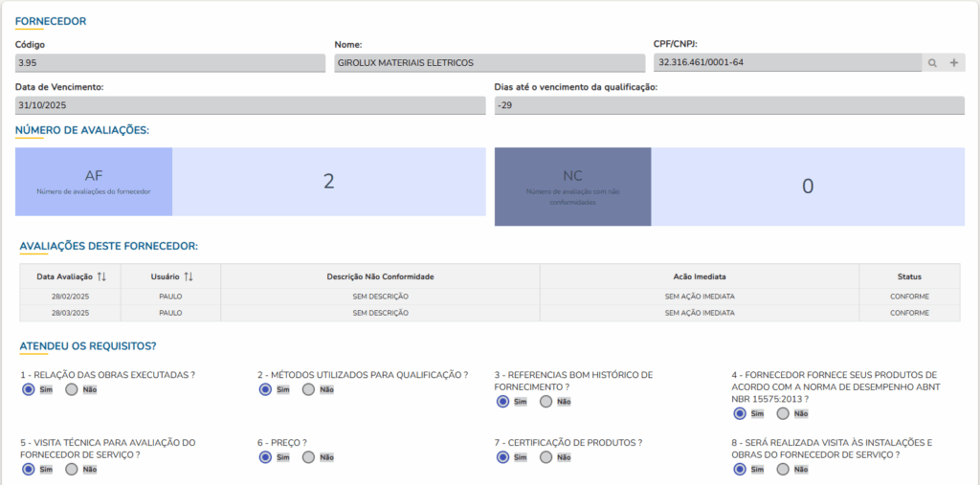Select Sim for Métodos Utilizados para Qualificação
This screenshot has height=485, width=980.
(x=265, y=389)
